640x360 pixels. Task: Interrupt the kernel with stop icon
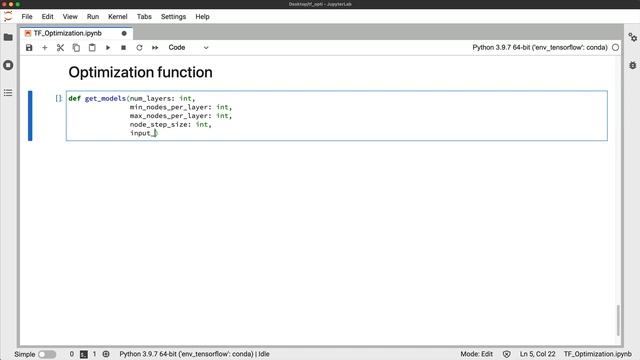click(x=123, y=48)
